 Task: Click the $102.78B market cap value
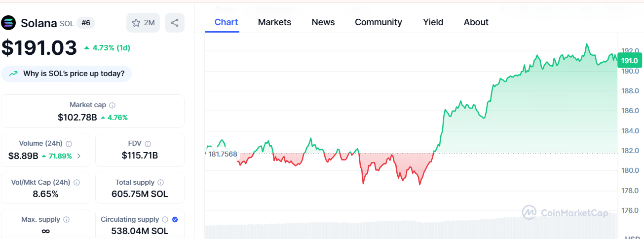point(77,118)
